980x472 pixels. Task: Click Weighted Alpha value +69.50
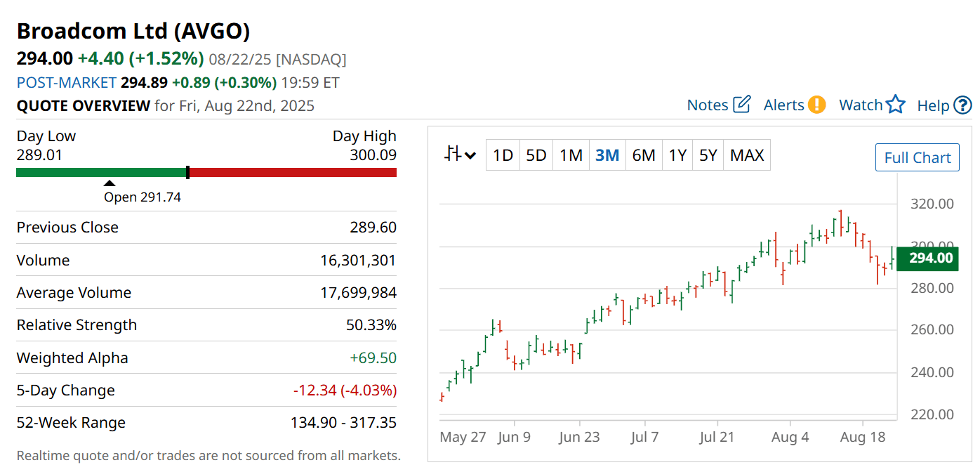tap(373, 358)
